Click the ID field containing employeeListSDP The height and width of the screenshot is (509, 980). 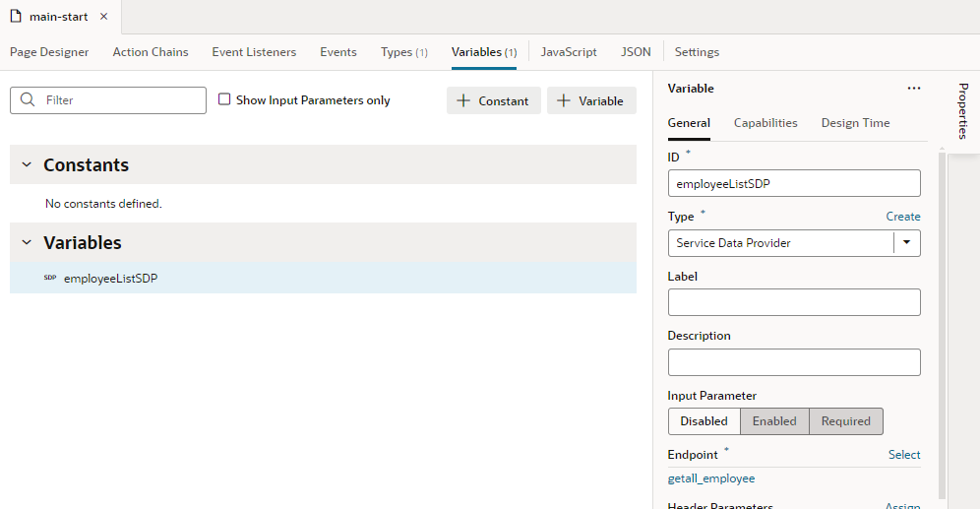coord(794,183)
